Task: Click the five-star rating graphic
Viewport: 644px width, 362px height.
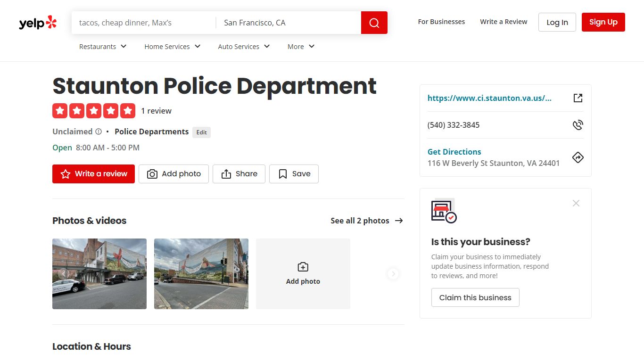Action: click(x=94, y=111)
